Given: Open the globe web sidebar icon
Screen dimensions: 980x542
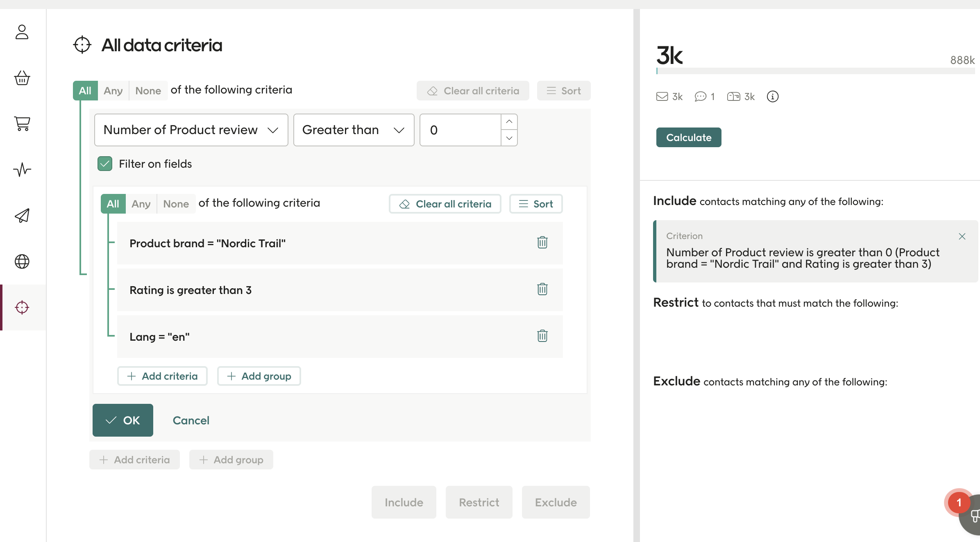Looking at the screenshot, I should [22, 261].
